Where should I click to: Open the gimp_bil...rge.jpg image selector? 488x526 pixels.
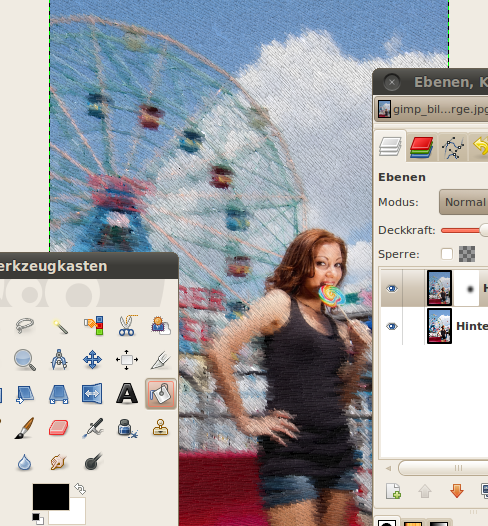431,109
